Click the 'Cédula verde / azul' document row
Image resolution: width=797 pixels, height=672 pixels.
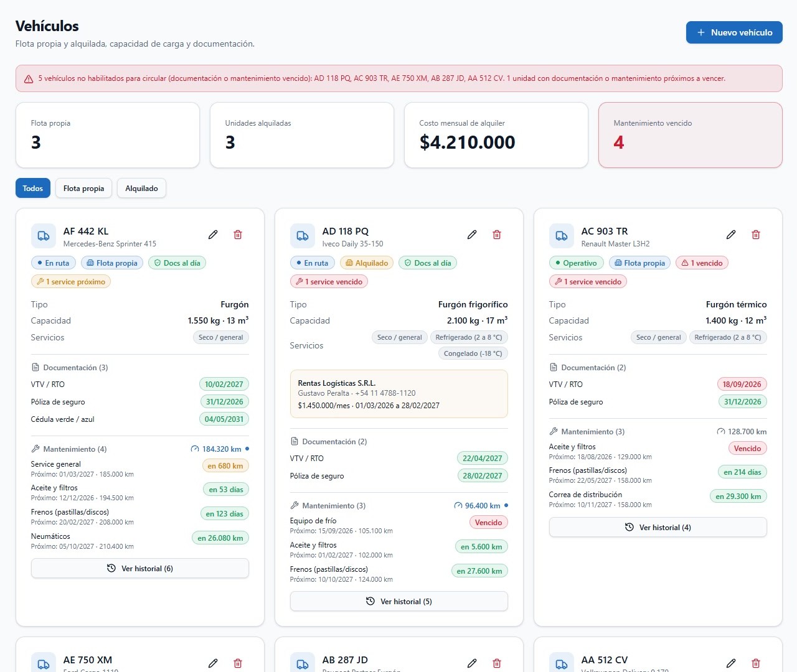tap(140, 419)
